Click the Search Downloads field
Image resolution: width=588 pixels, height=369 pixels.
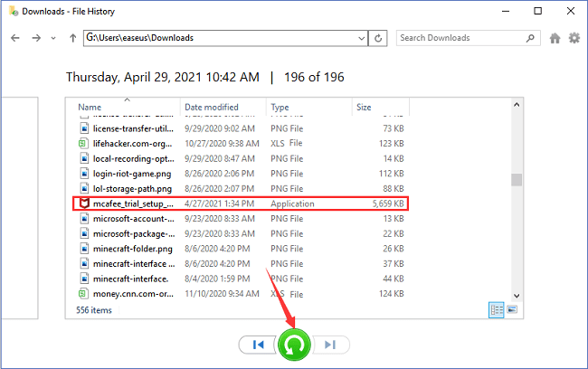tap(458, 38)
